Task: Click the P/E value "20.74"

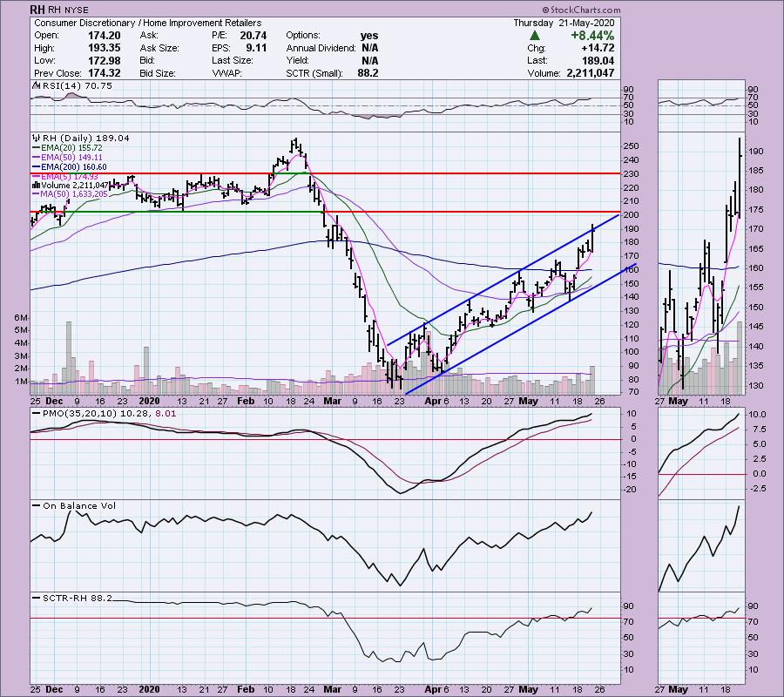Action: 253,36
